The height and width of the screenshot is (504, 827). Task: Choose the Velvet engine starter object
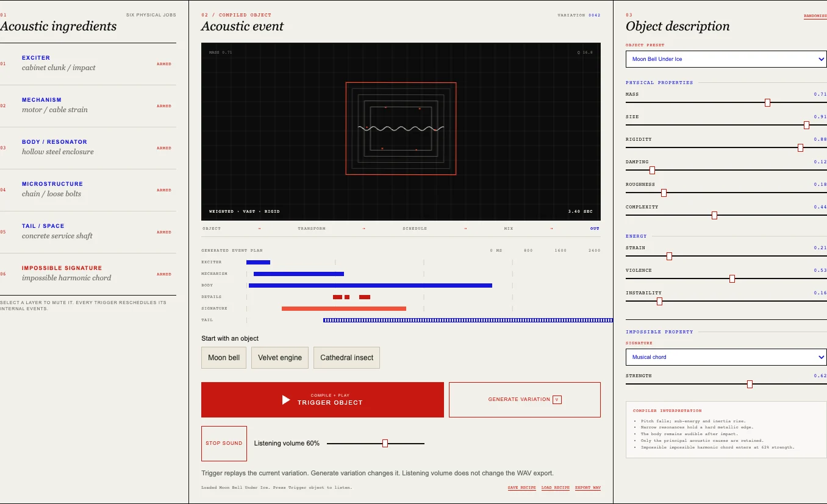(x=280, y=358)
